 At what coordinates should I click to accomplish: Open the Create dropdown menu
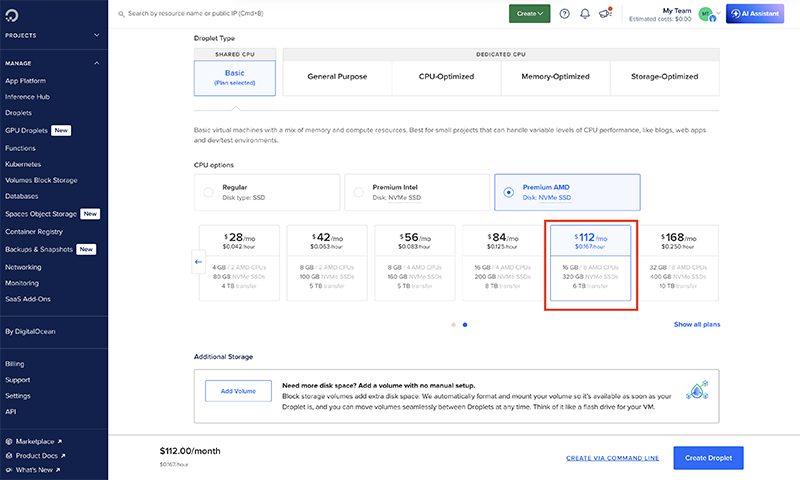[529, 14]
